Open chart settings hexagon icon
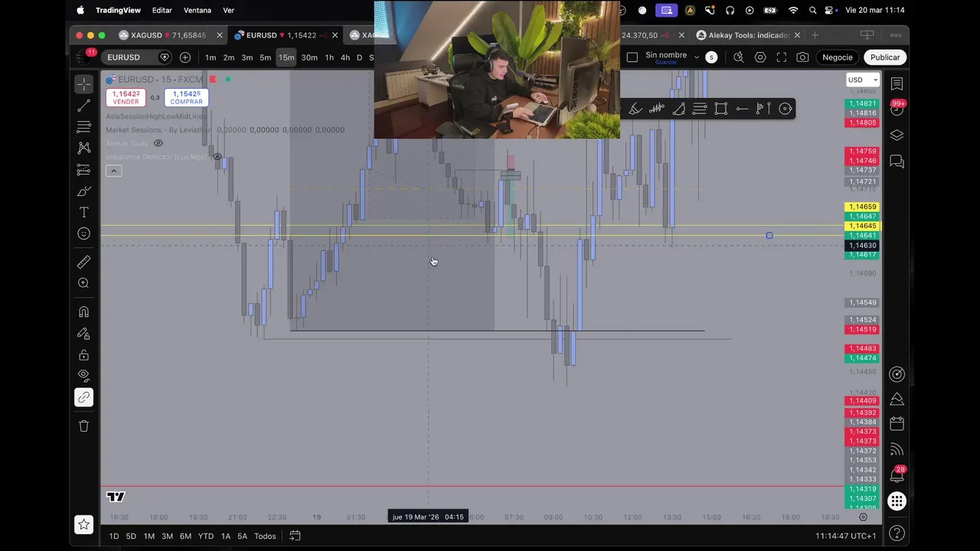Viewport: 980px width, 551px height. pyautogui.click(x=760, y=57)
